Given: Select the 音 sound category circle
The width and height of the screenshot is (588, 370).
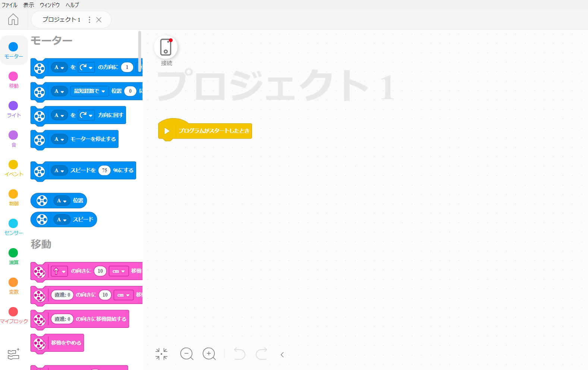Looking at the screenshot, I should (x=13, y=135).
